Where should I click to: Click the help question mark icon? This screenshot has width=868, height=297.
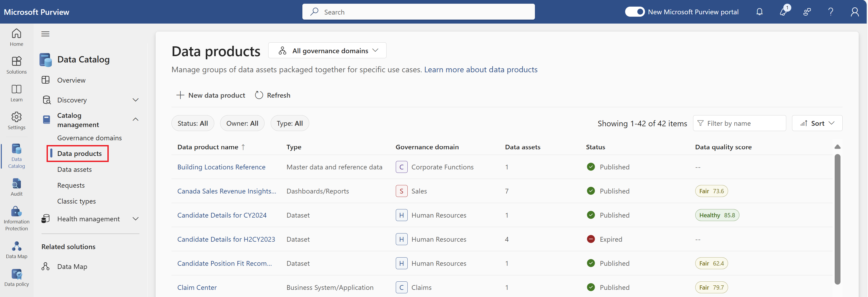tap(831, 12)
